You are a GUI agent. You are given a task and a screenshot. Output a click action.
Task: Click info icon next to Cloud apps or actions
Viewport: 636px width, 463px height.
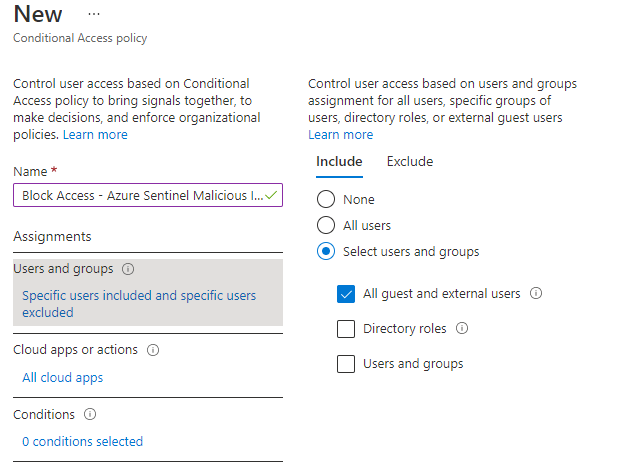click(153, 350)
